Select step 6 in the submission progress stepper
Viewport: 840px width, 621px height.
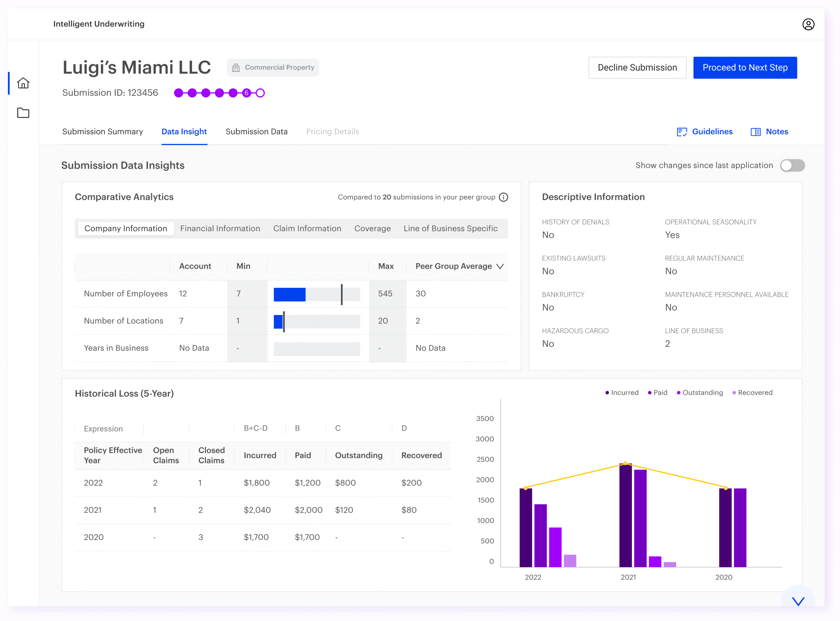(x=246, y=93)
